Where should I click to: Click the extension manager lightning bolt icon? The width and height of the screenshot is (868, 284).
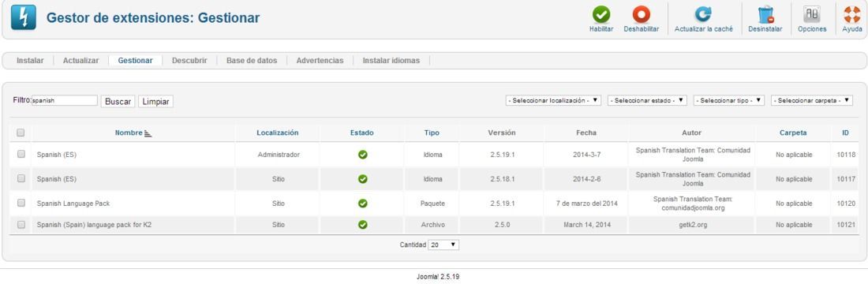(23, 17)
